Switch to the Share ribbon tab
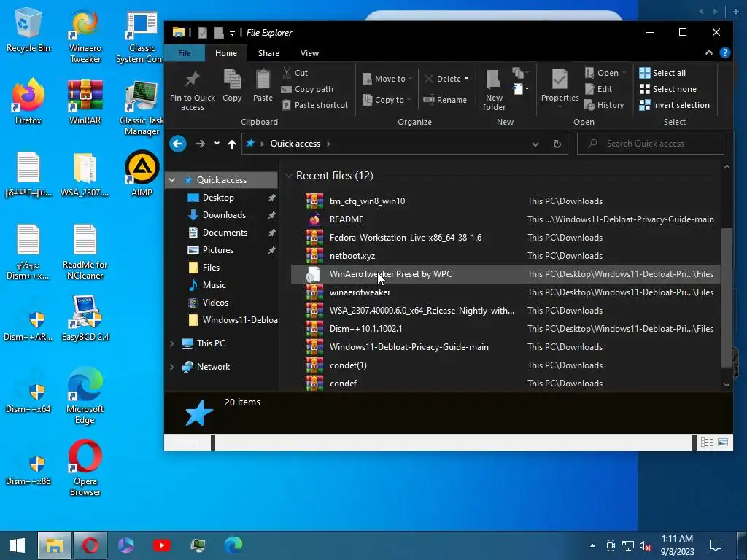Image resolution: width=747 pixels, height=560 pixels. (268, 53)
